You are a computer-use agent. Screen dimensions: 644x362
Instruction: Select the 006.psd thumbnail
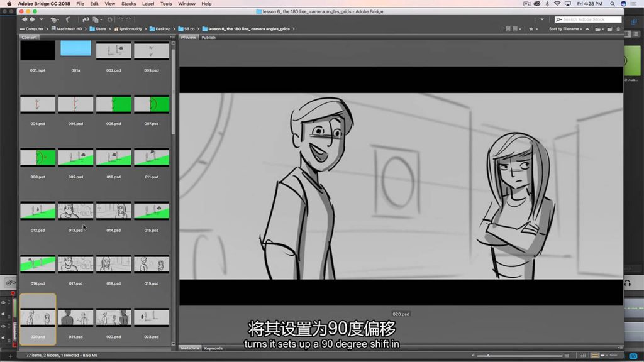click(x=113, y=104)
